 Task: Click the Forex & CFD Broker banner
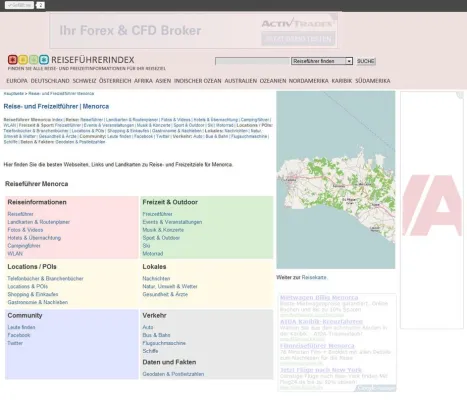(193, 31)
